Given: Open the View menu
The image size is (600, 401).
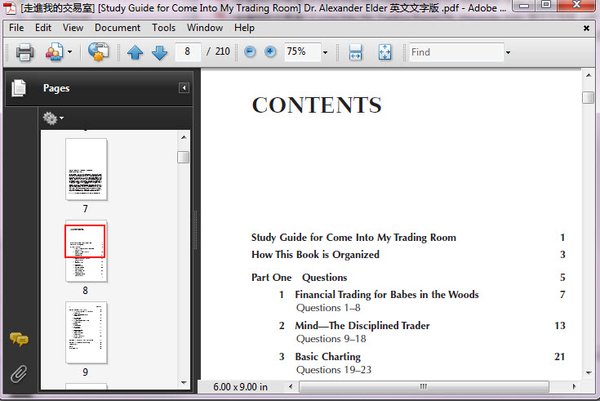Looking at the screenshot, I should tap(73, 28).
